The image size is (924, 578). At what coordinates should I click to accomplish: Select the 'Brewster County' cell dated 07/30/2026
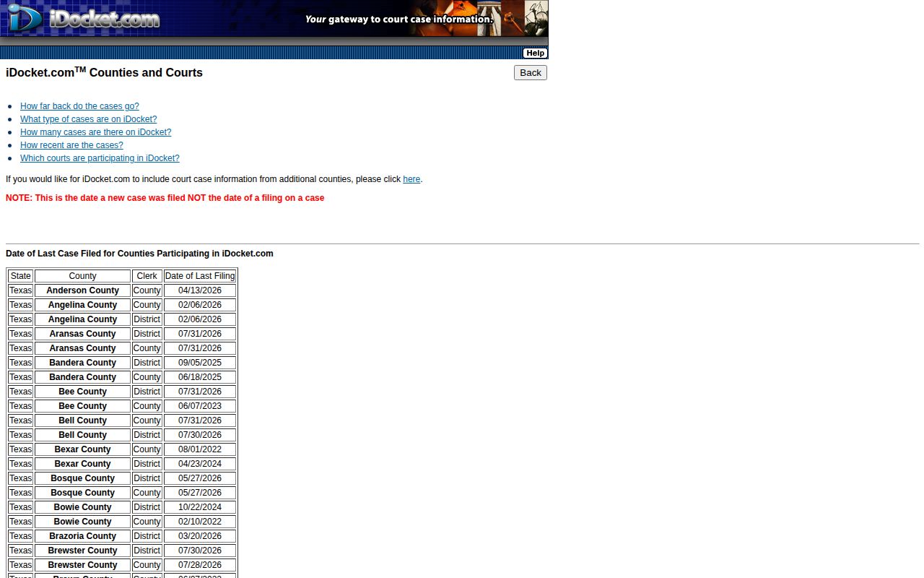point(82,551)
